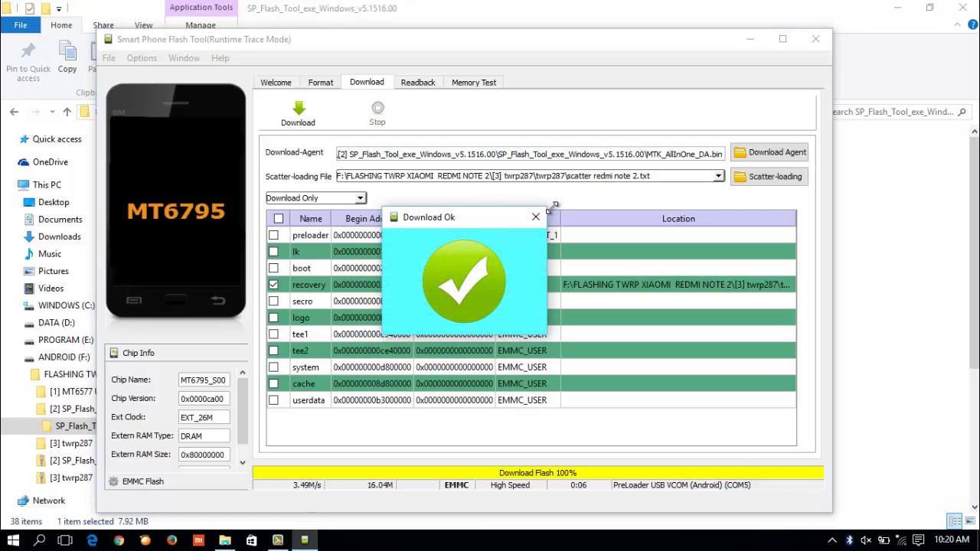Viewport: 980px width, 551px height.
Task: Switch Explorer to large icons view
Action: 969,522
